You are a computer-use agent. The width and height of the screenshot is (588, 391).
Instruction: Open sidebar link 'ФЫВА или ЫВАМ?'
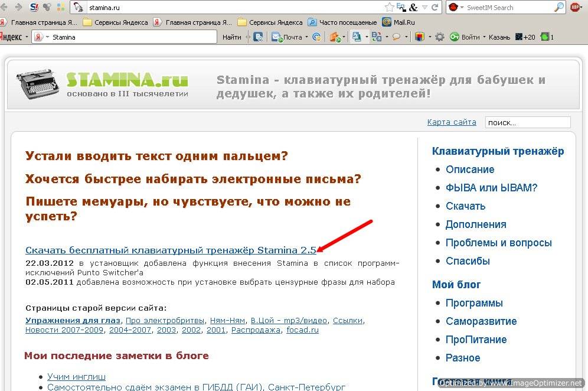coord(491,188)
